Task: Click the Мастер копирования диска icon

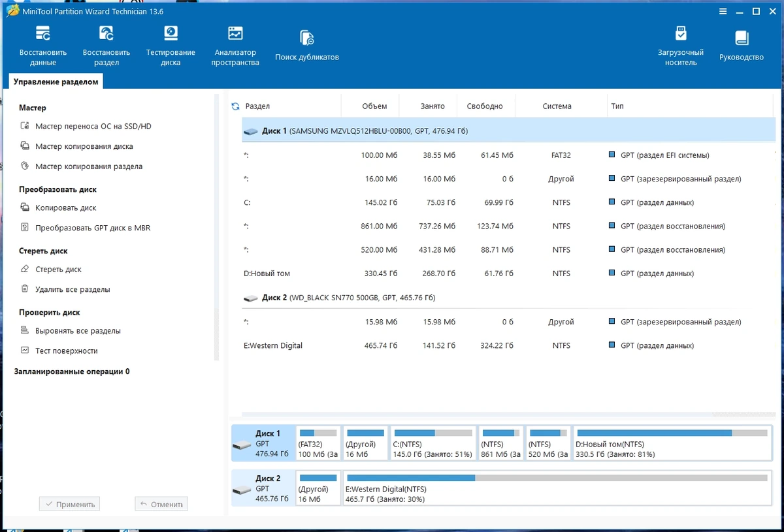Action: [25, 146]
